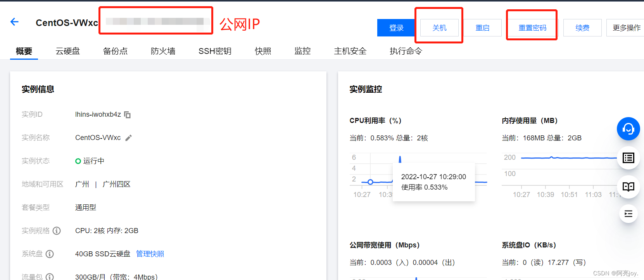The height and width of the screenshot is (280, 644).
Task: Switch to the 快照 tab
Action: coord(263,51)
